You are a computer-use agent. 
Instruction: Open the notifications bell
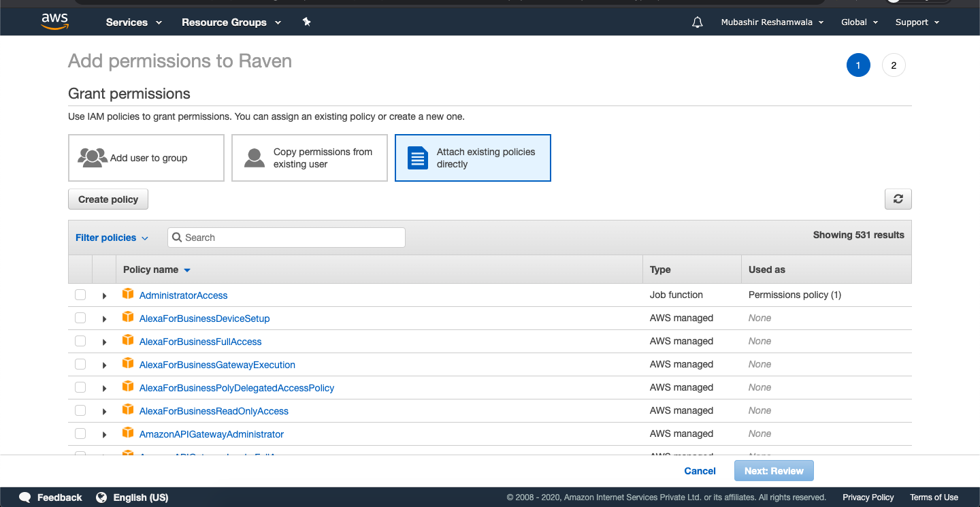click(697, 22)
